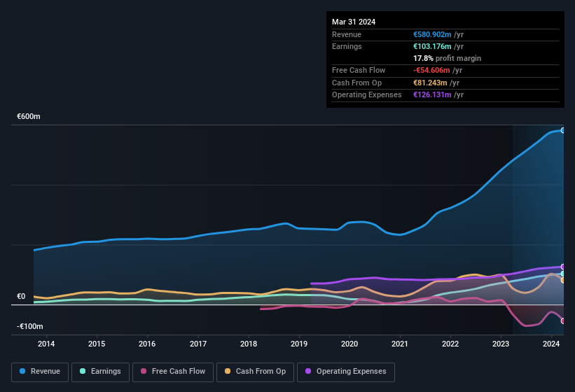Toggle Operating Expenses legend item

(x=345, y=372)
